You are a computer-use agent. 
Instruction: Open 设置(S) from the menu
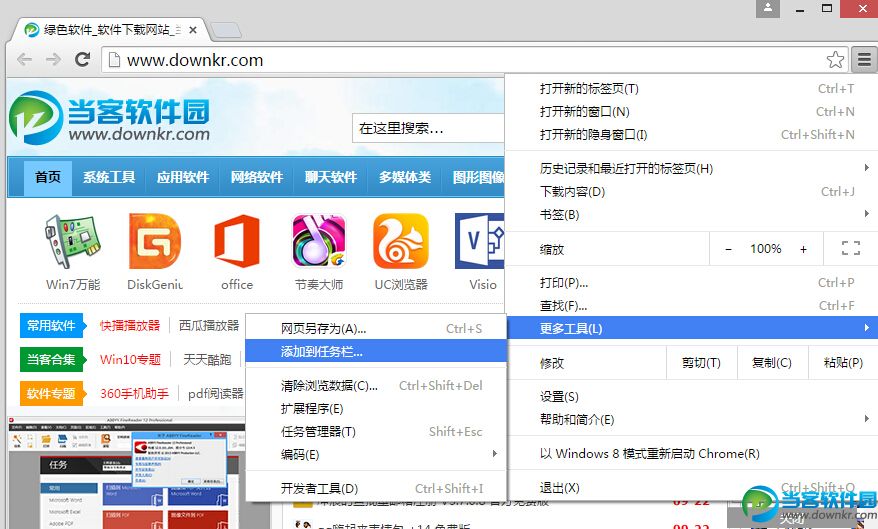[x=691, y=396]
